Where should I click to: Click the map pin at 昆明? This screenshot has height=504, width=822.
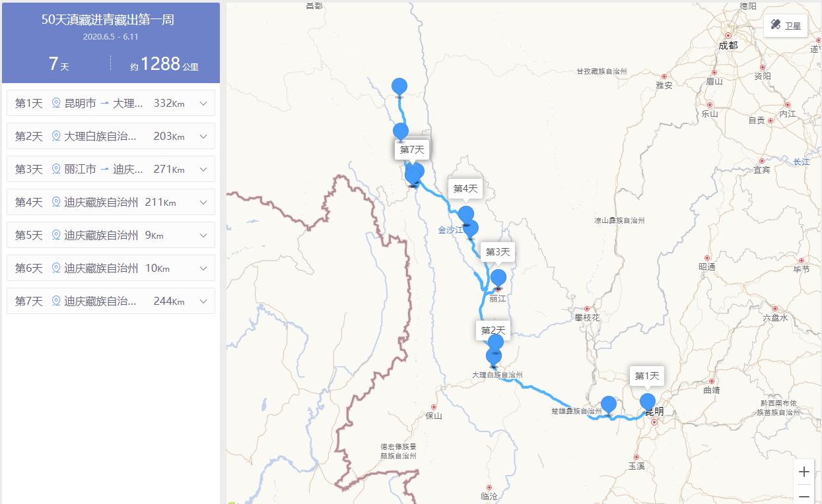point(647,403)
